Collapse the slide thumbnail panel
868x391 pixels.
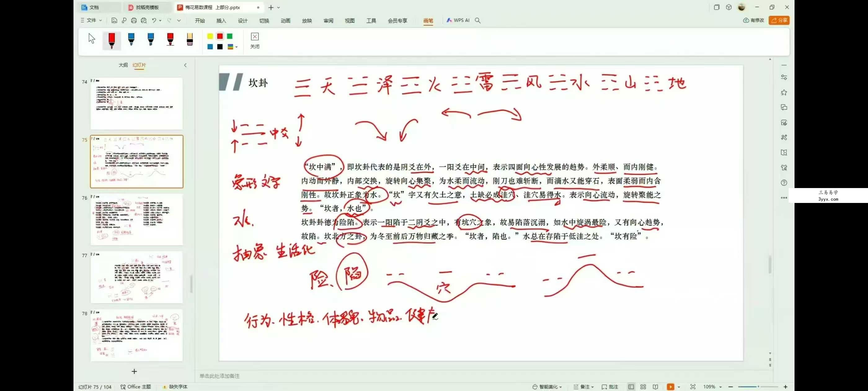(185, 65)
